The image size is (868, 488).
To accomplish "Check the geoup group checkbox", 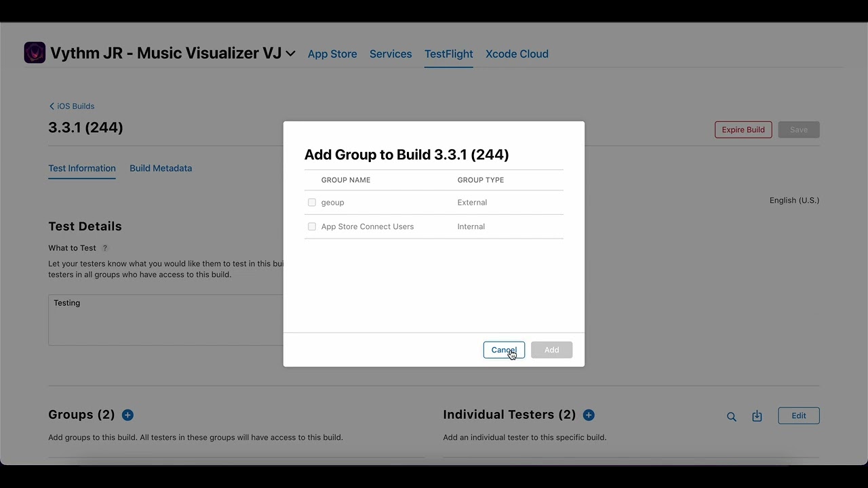I will click(x=312, y=202).
